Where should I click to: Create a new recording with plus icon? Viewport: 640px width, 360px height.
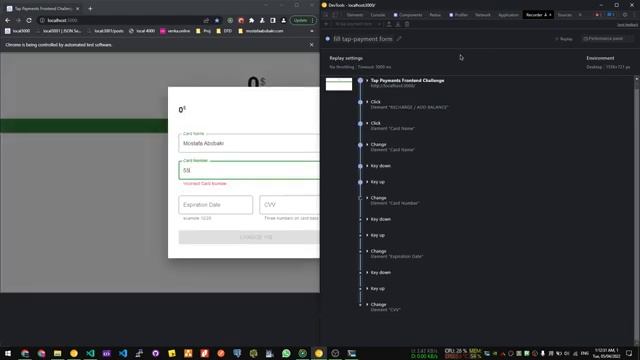point(326,24)
